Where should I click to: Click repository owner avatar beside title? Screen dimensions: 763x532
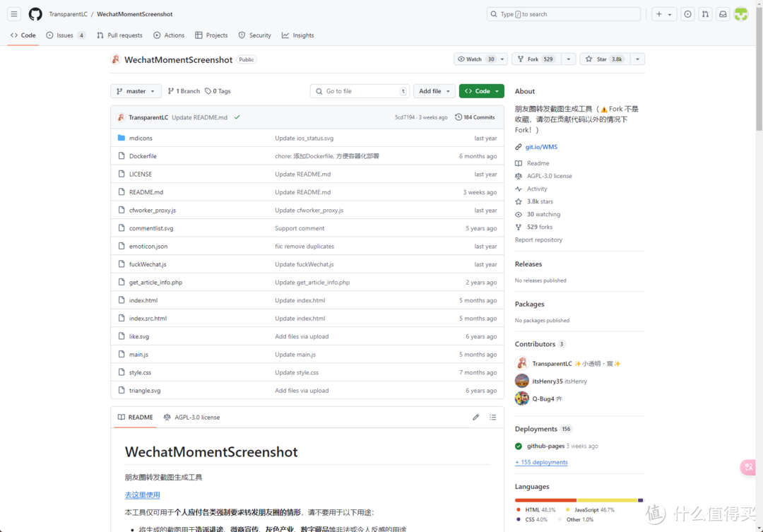[116, 59]
